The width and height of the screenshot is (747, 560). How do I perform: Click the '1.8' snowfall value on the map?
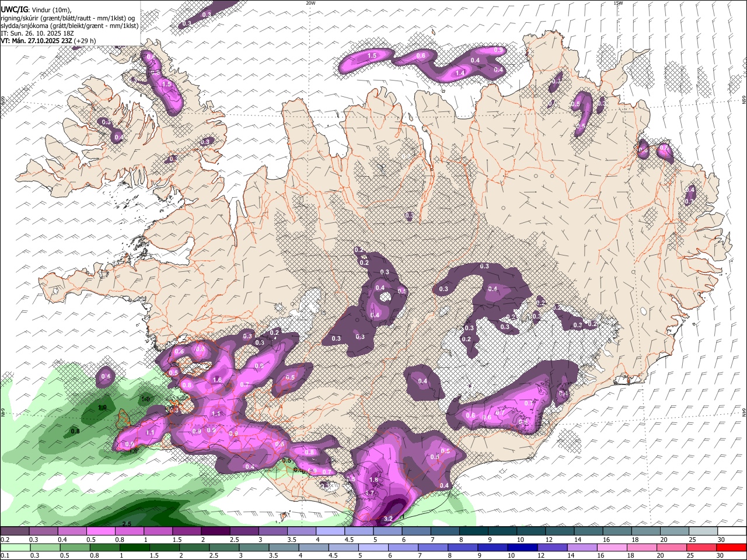pyautogui.click(x=374, y=480)
